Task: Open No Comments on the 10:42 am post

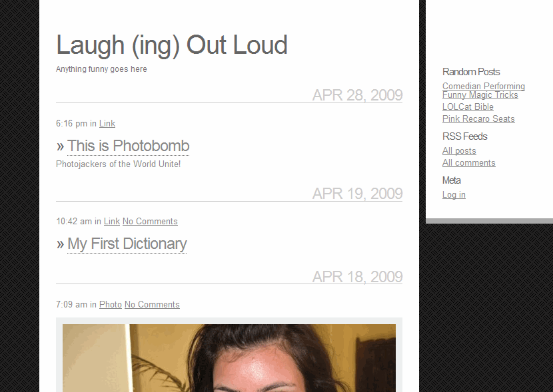Action: [150, 222]
